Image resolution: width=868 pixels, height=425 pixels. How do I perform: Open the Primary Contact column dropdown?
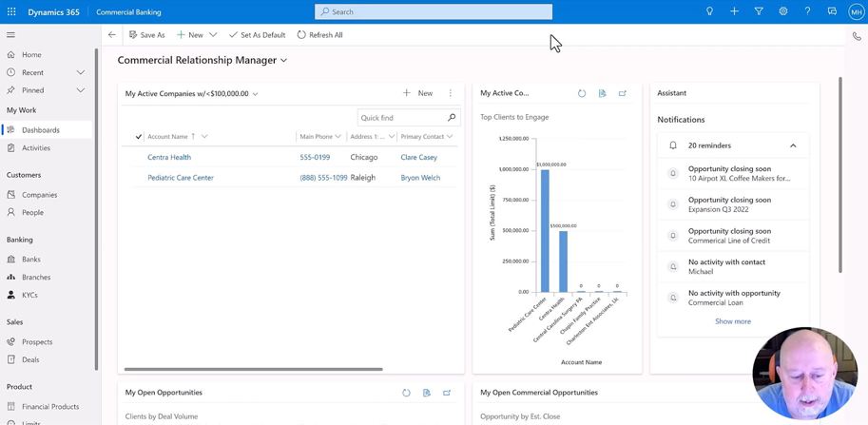(x=449, y=137)
